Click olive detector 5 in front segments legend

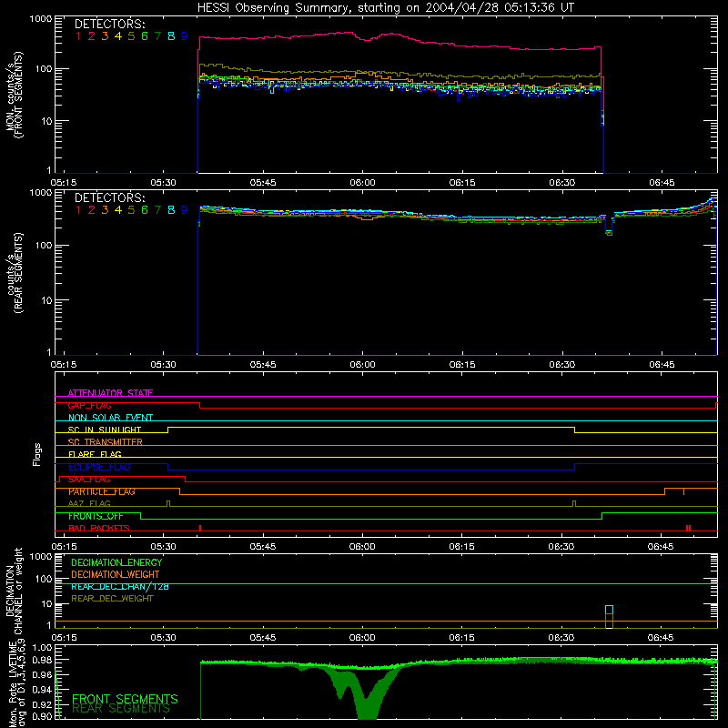131,36
